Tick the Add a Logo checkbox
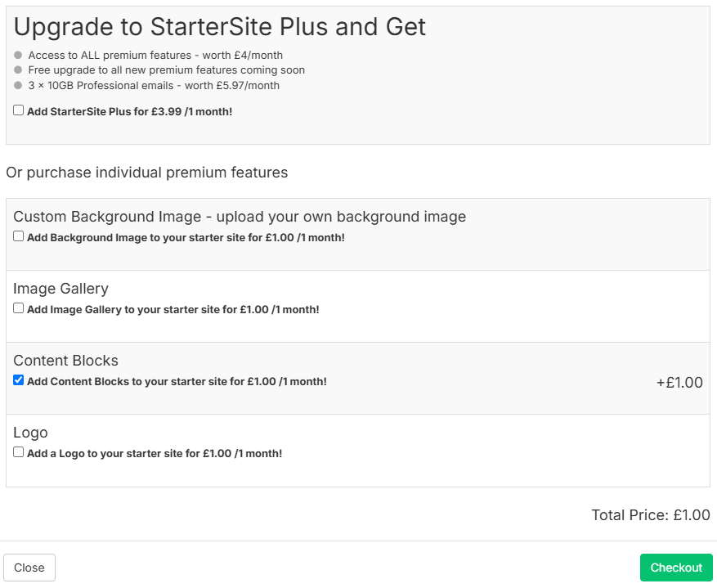Viewport: 717px width, 588px height. [x=18, y=452]
